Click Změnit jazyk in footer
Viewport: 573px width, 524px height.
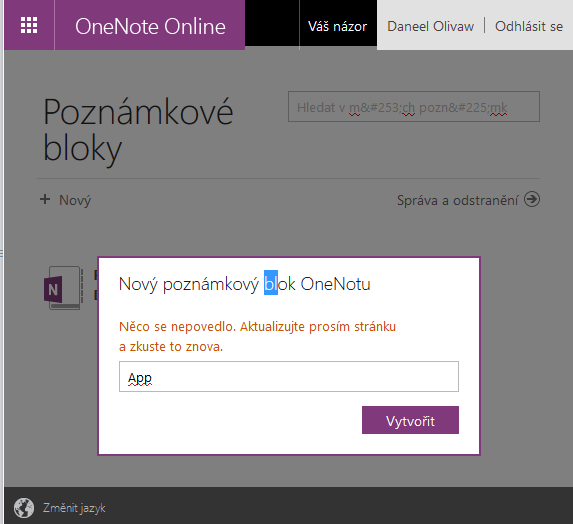(x=74, y=508)
